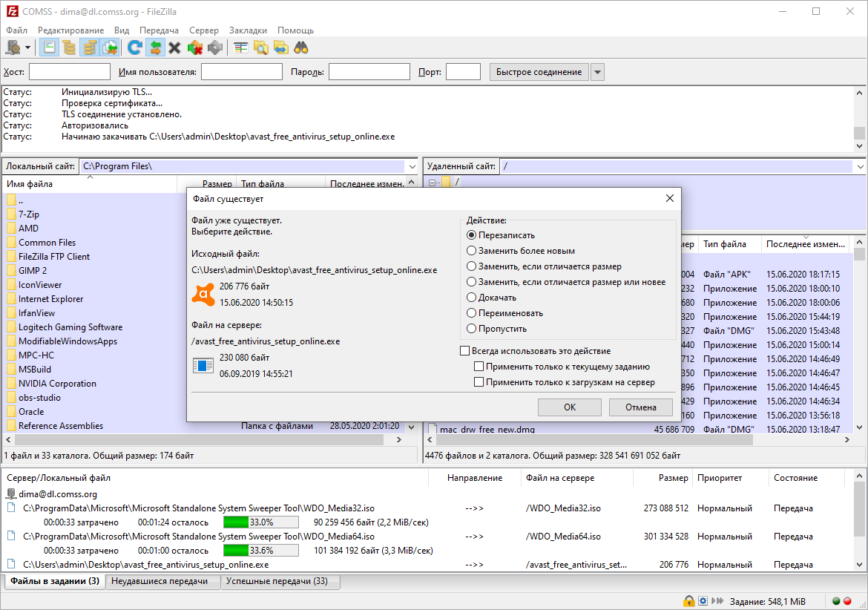Open the Site Manager dropdown arrow
The width and height of the screenshot is (868, 610).
[27, 48]
